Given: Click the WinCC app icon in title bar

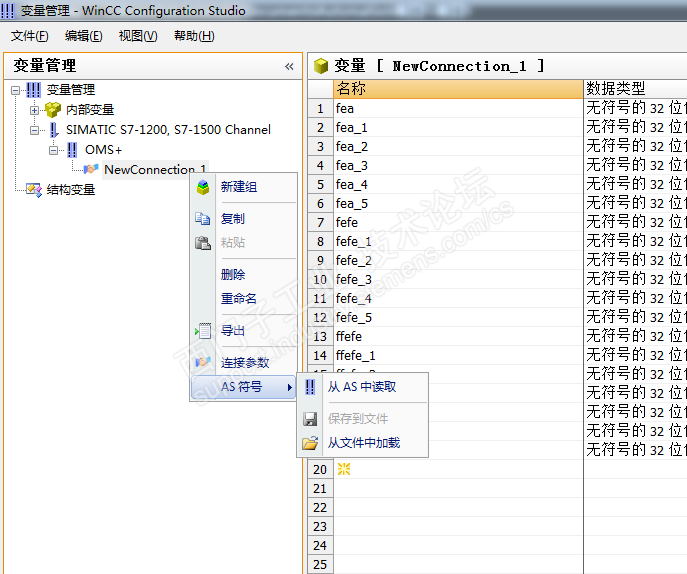Looking at the screenshot, I should 8,11.
